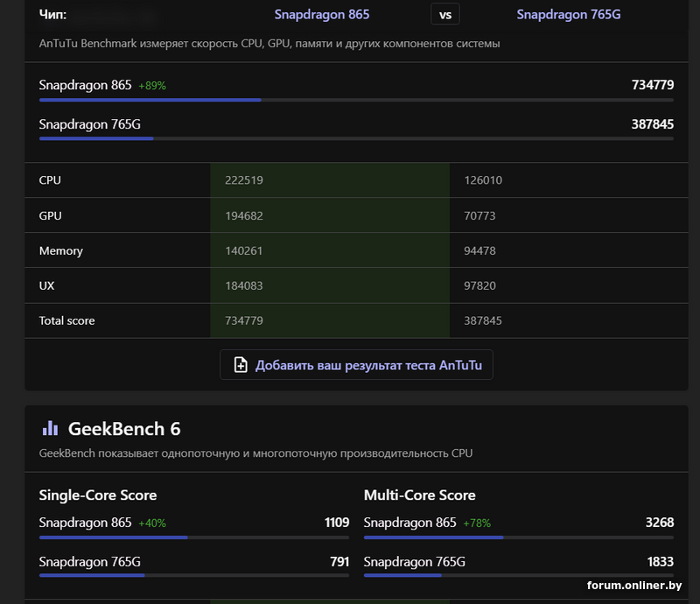Click the forum.onliner.by watermark

(633, 585)
